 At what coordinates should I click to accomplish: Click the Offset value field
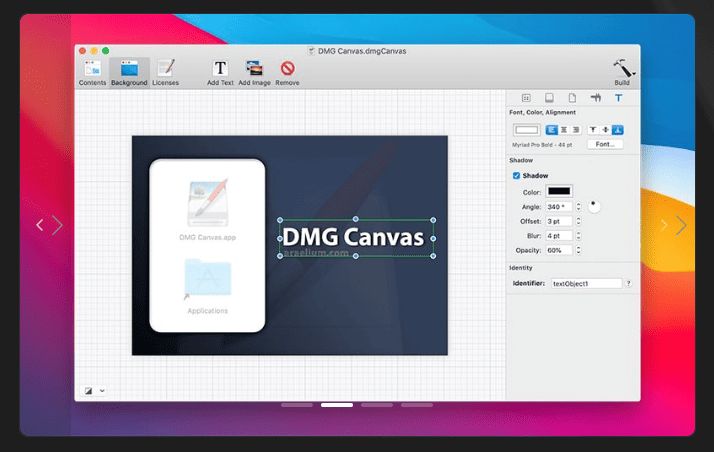[559, 221]
